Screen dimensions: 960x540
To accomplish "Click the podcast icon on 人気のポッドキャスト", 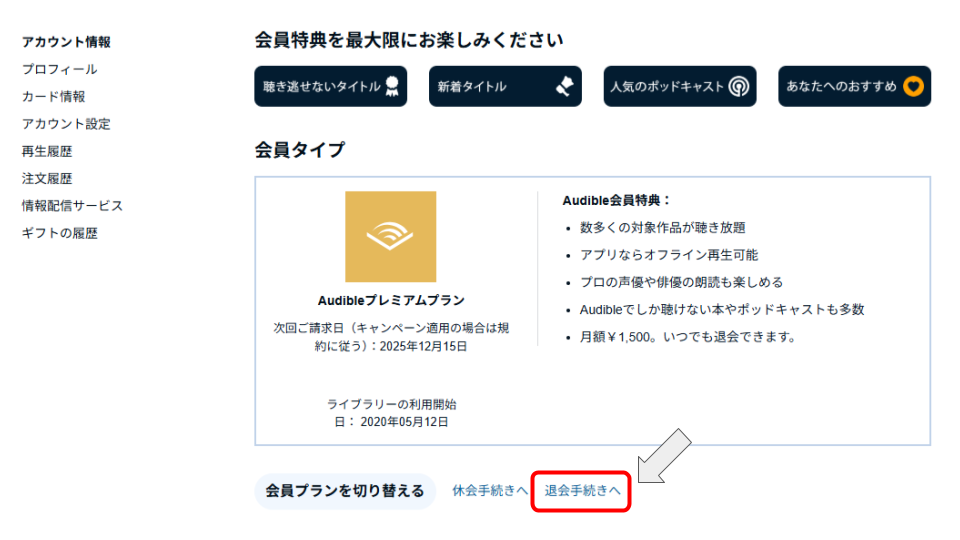I will (x=738, y=87).
